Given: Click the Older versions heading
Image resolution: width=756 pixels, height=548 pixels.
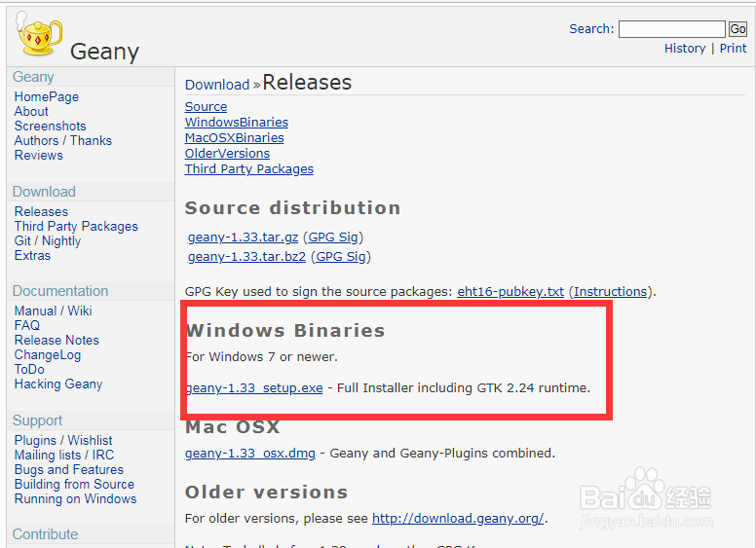Looking at the screenshot, I should pyautogui.click(x=266, y=493).
